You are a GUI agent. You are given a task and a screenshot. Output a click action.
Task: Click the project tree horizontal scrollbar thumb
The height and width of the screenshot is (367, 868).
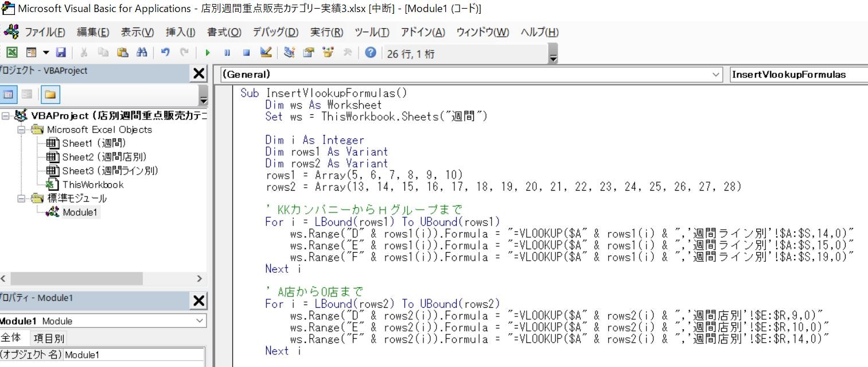76,279
